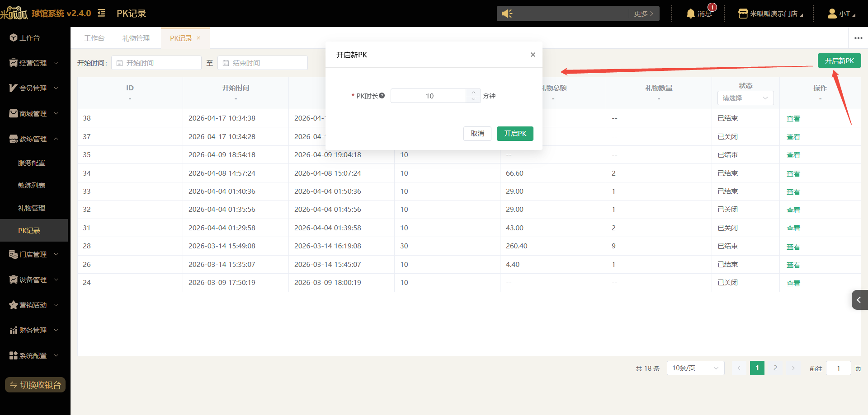The width and height of the screenshot is (868, 415).
Task: Click 查看 for record ID 34
Action: point(793,173)
